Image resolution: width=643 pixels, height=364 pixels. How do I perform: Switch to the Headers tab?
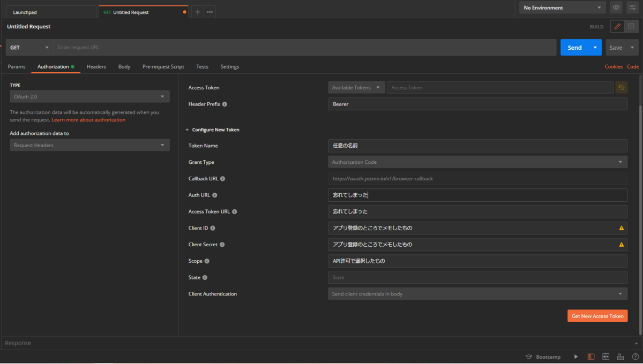96,67
